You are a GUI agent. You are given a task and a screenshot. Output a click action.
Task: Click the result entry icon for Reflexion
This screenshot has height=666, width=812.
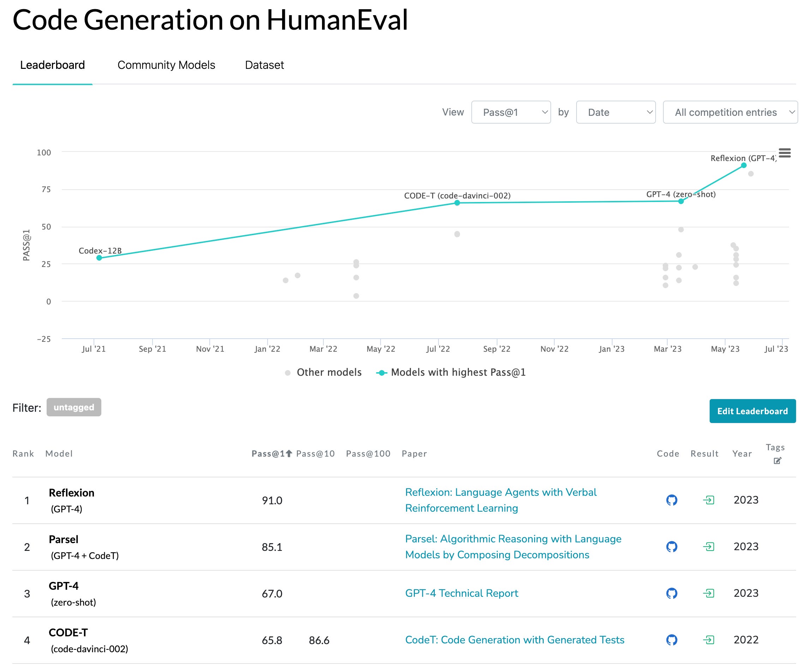[x=709, y=500]
